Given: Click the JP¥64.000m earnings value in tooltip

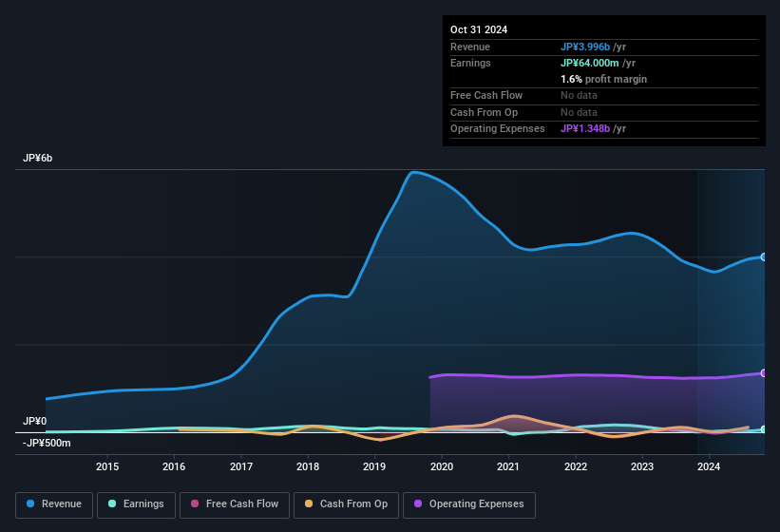Looking at the screenshot, I should pos(590,63).
